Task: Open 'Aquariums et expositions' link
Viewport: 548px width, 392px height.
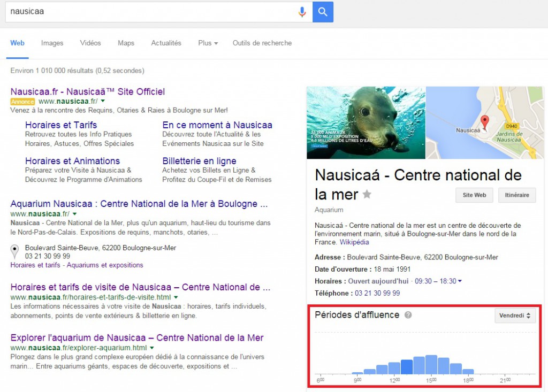Action: (105, 265)
